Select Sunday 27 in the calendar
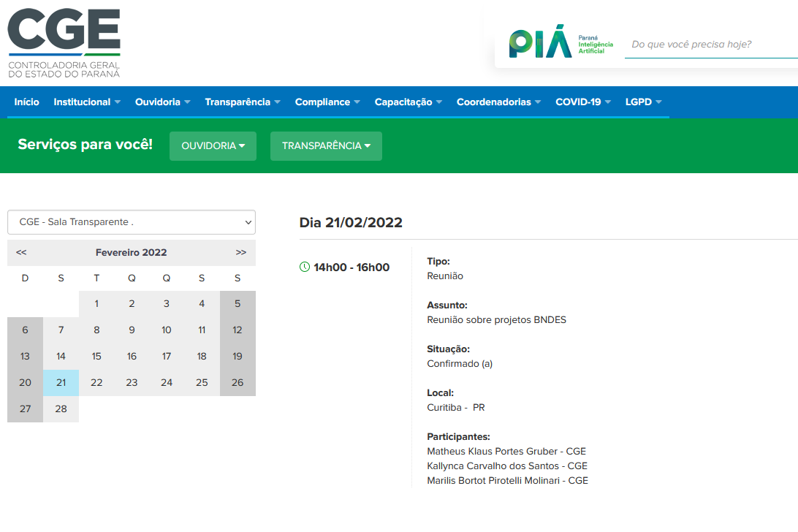Screen dimensions: 798x532 25,409
